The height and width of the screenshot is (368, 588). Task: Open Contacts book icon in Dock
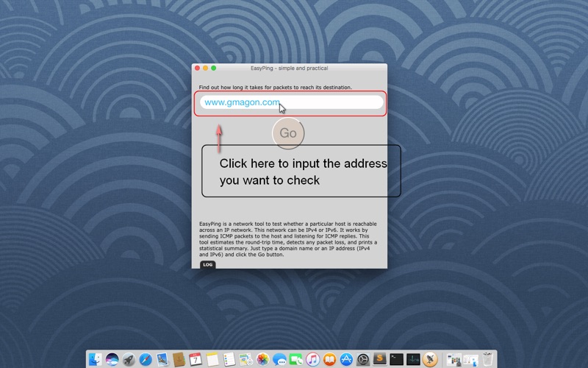[179, 359]
